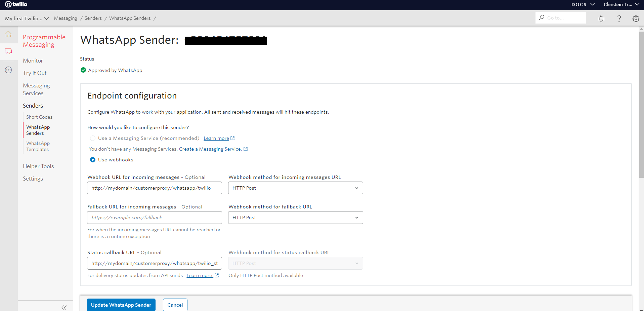Screen dimensions: 644x311
Task: Select Use a Messaging Service radio button
Action: [x=93, y=138]
